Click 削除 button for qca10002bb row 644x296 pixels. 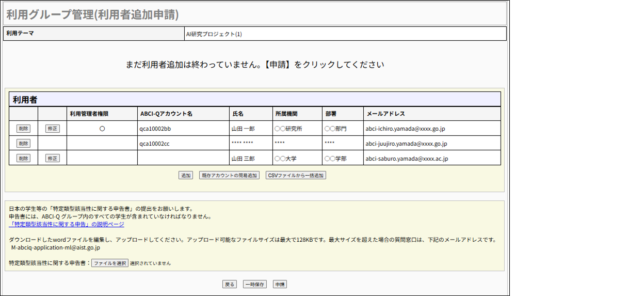(x=23, y=129)
